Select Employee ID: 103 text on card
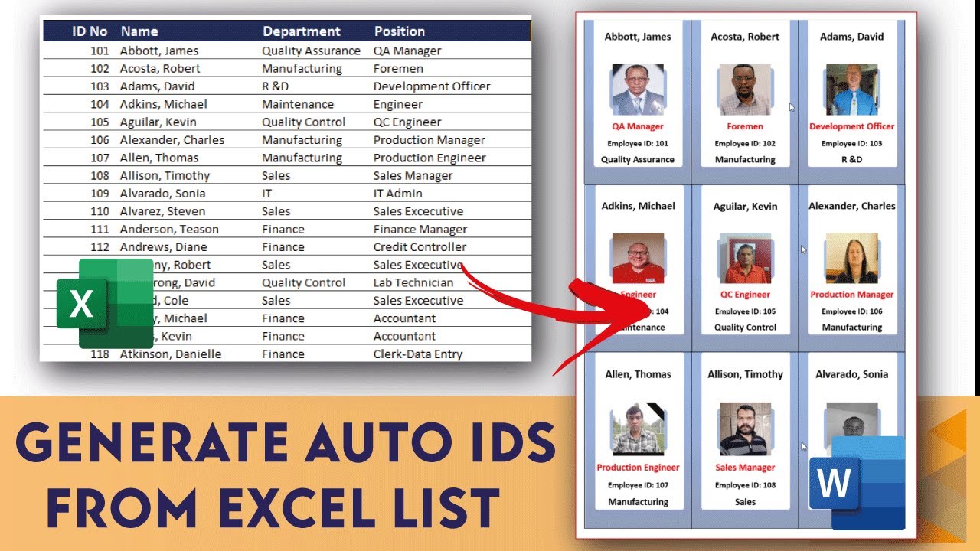 pos(852,144)
